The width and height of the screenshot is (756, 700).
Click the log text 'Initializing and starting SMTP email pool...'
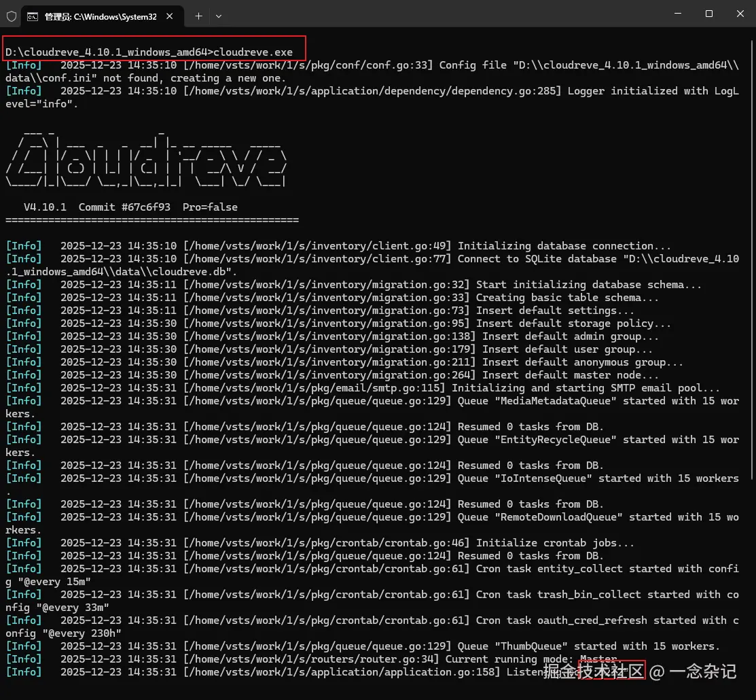[586, 388]
